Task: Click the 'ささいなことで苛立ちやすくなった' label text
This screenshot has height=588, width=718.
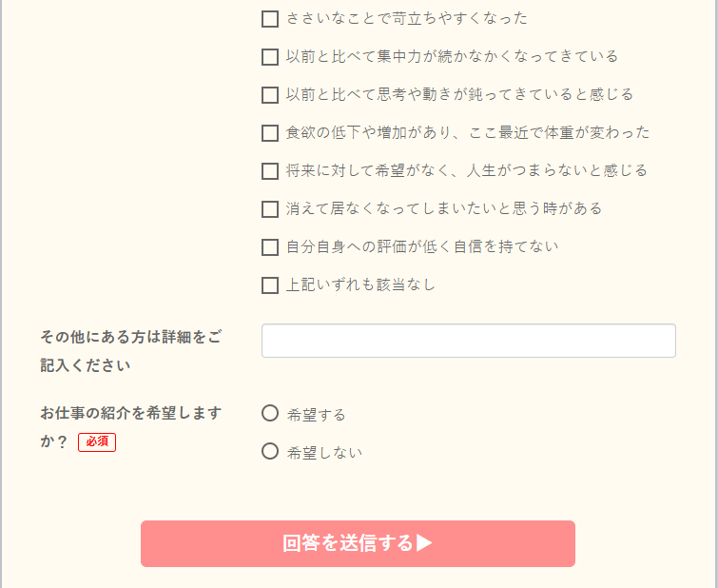Action: tap(407, 19)
